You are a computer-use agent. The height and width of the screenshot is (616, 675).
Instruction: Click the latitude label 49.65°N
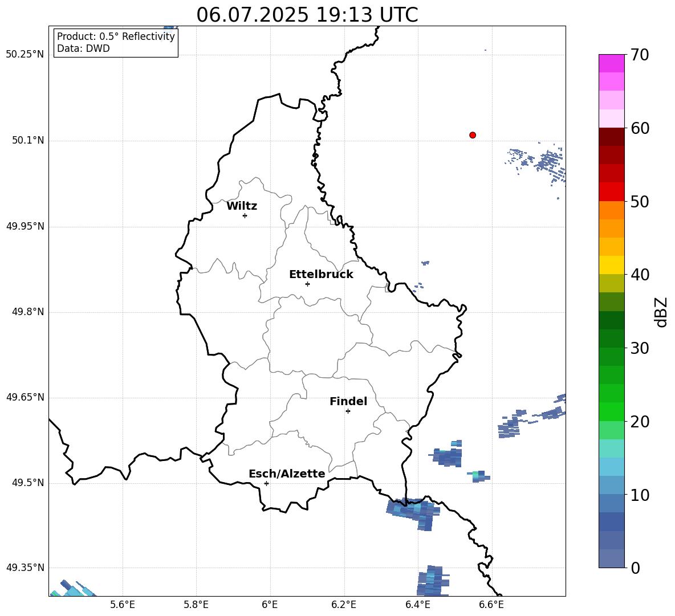pos(25,397)
